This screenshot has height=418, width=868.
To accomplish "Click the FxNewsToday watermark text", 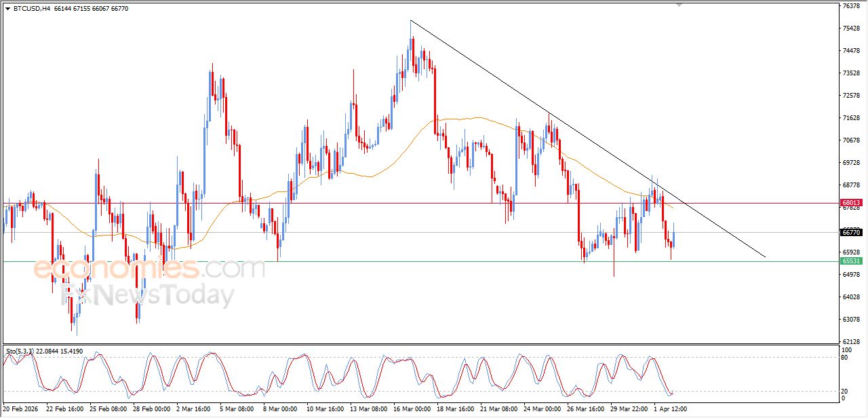I will tap(148, 296).
